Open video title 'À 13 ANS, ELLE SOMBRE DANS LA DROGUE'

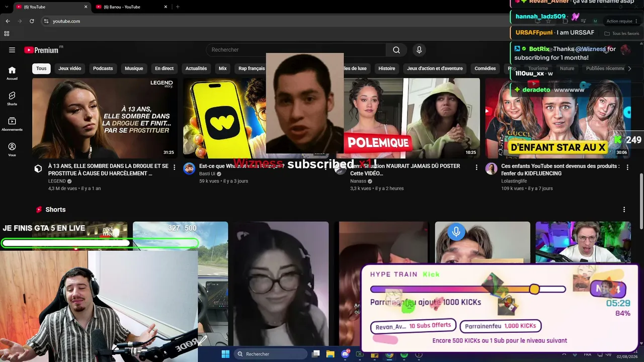point(108,169)
